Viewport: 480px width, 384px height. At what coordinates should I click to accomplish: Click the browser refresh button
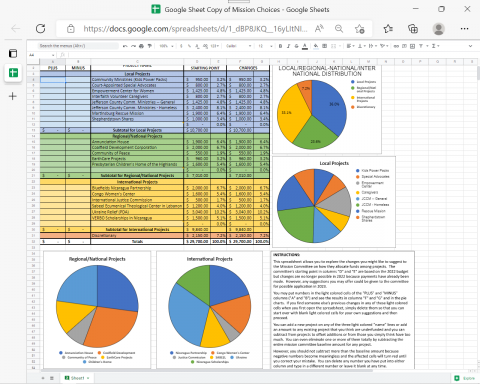click(41, 29)
